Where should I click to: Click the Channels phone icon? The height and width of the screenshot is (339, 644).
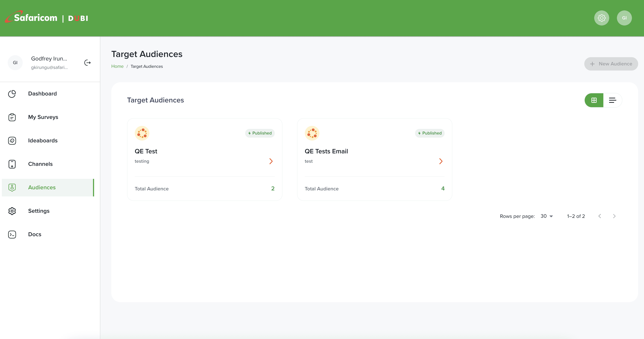click(x=12, y=164)
